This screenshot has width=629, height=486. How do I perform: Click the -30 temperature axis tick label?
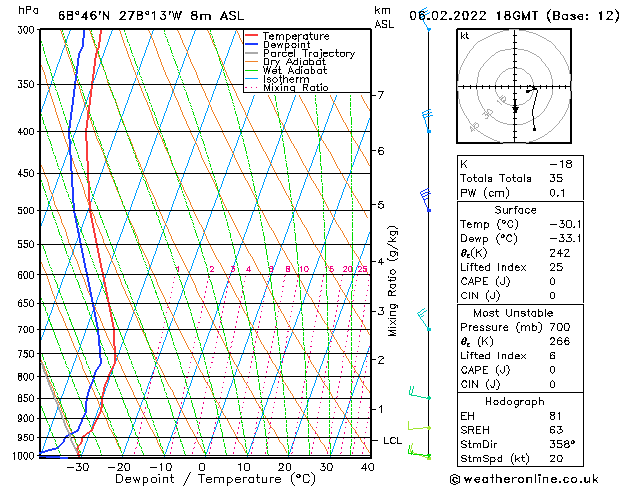pyautogui.click(x=77, y=467)
